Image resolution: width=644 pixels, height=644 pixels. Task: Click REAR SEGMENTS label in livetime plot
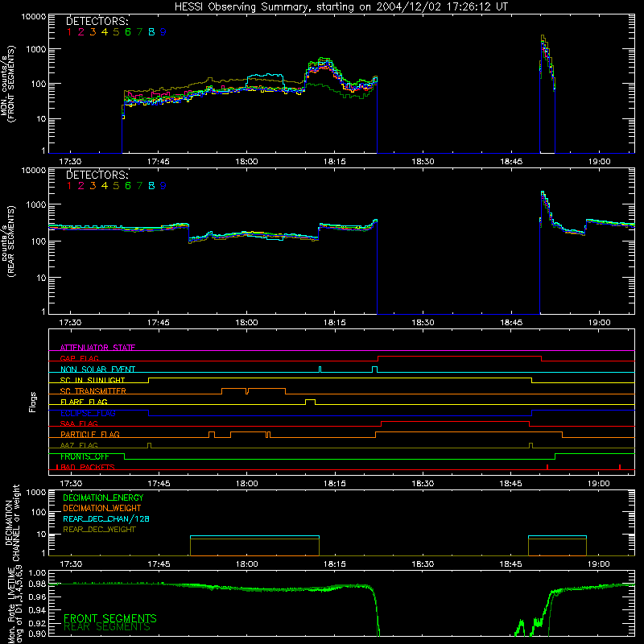coord(107,627)
